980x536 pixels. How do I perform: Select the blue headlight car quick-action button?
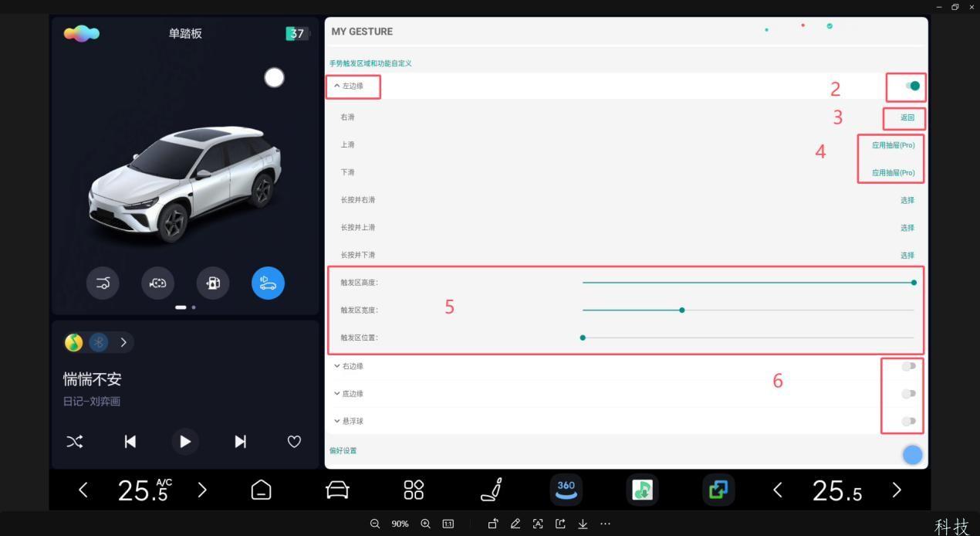pos(268,283)
